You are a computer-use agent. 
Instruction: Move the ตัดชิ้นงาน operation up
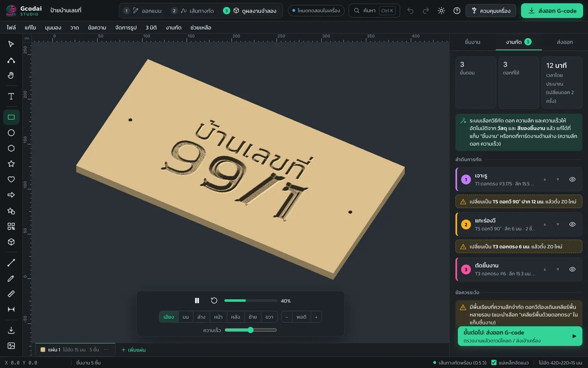point(545,269)
